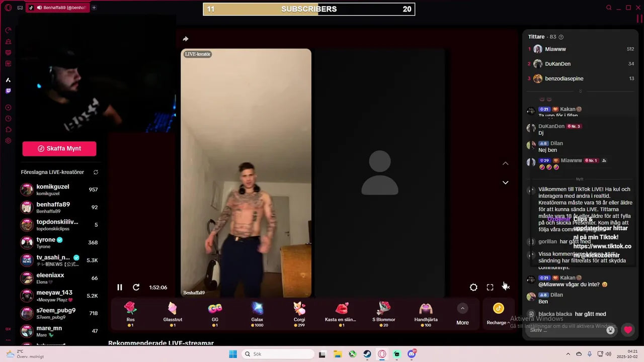Send a GG gift

[x=215, y=315]
